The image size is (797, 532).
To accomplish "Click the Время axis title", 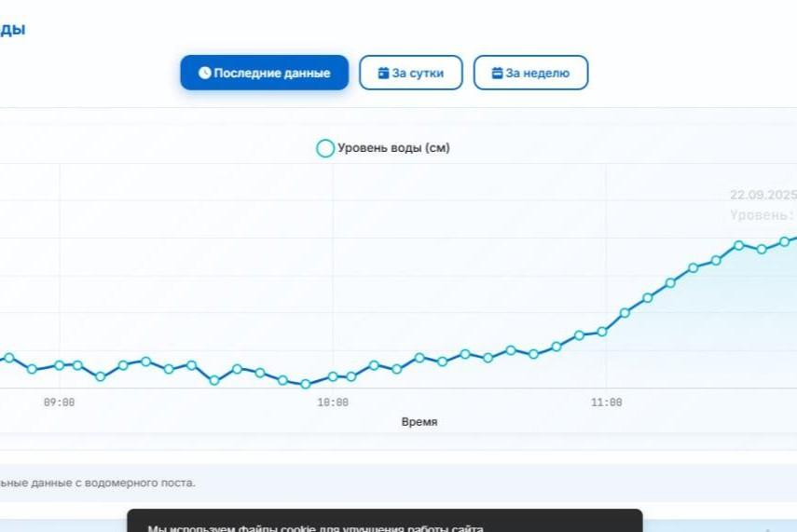I will (x=419, y=422).
